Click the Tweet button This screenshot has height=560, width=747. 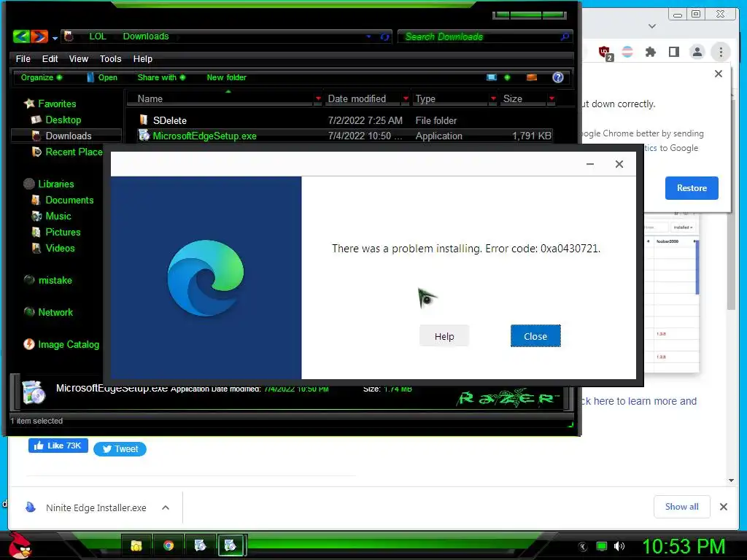[x=120, y=449]
